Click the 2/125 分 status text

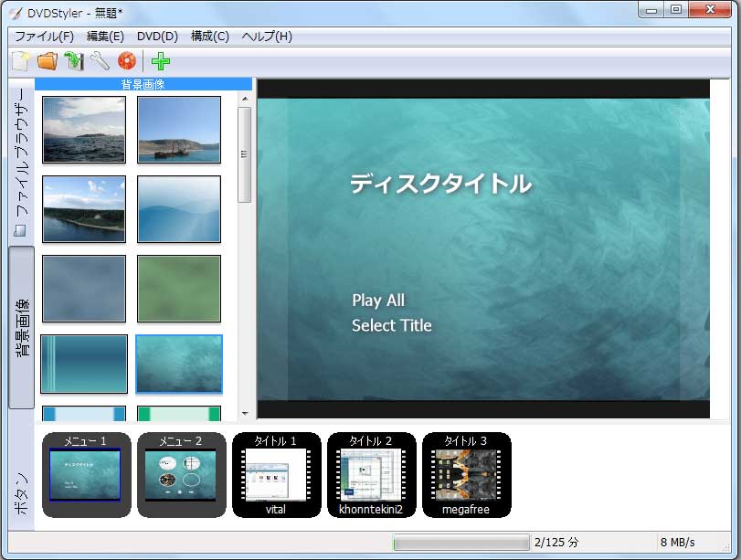click(x=556, y=542)
